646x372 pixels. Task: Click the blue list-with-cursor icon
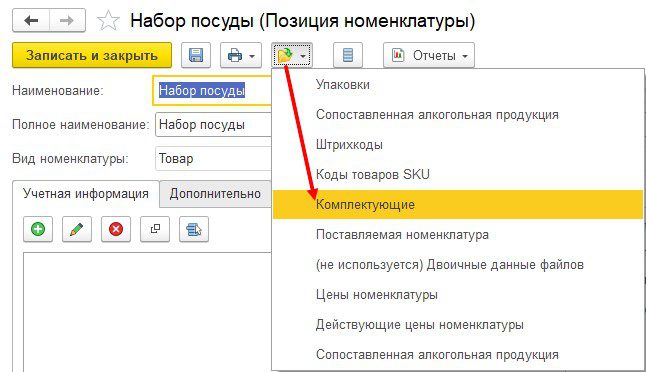194,229
